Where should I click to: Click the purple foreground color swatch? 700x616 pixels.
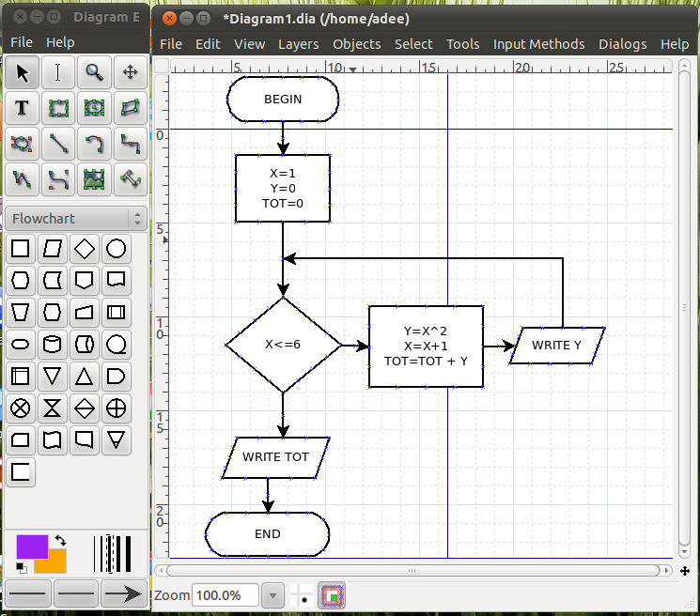click(x=32, y=547)
